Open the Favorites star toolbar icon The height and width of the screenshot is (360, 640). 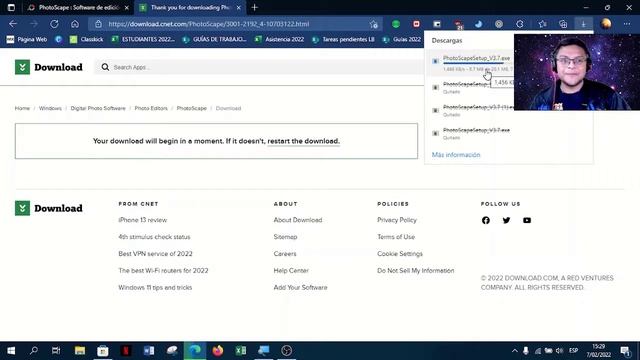(542, 24)
